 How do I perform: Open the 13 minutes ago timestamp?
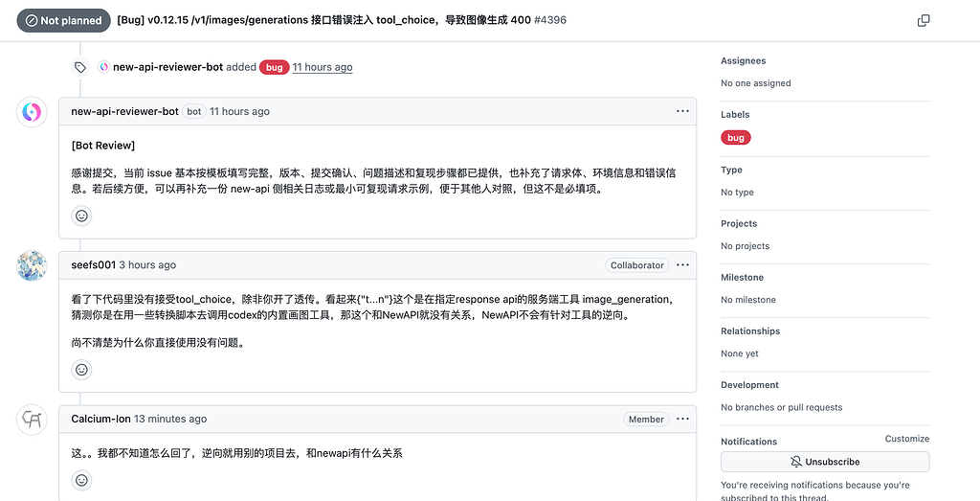170,419
